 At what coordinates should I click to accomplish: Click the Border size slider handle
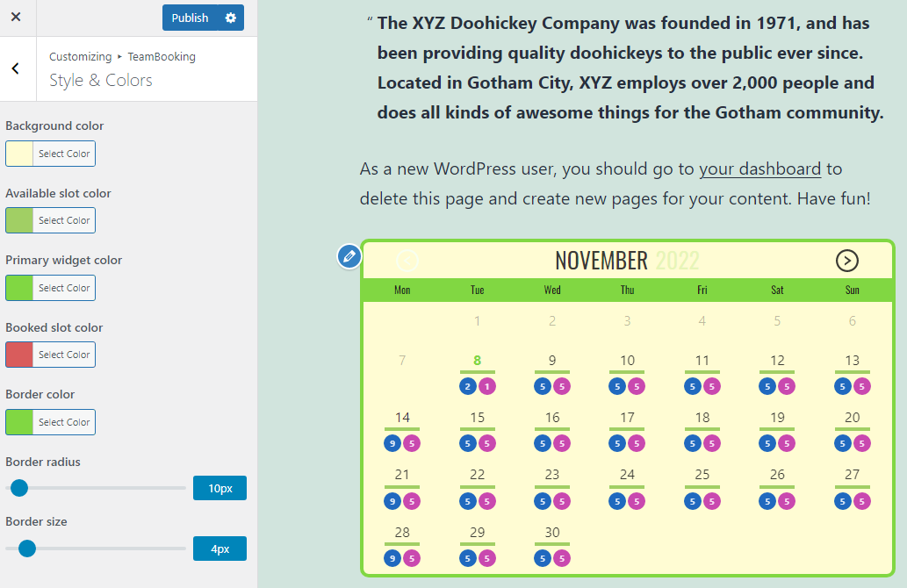(27, 549)
